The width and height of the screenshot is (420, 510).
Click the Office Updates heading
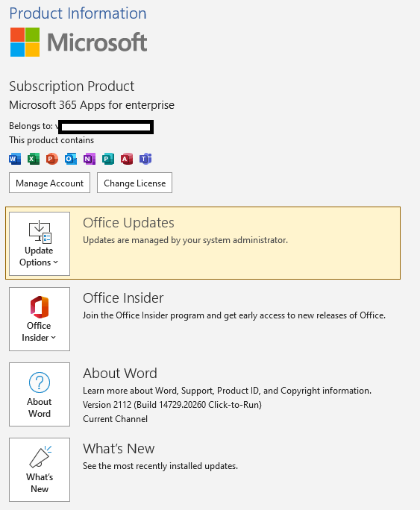coord(128,223)
